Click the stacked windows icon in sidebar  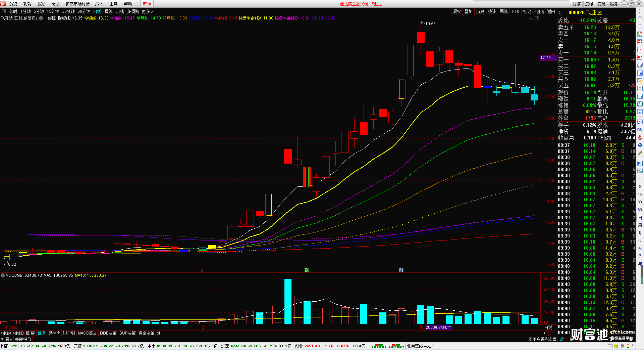point(640,65)
